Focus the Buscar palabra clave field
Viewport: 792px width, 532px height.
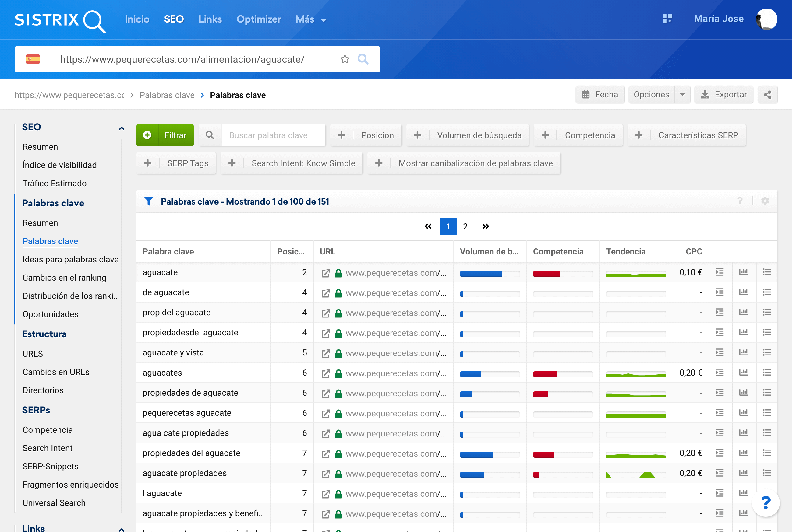coord(273,135)
